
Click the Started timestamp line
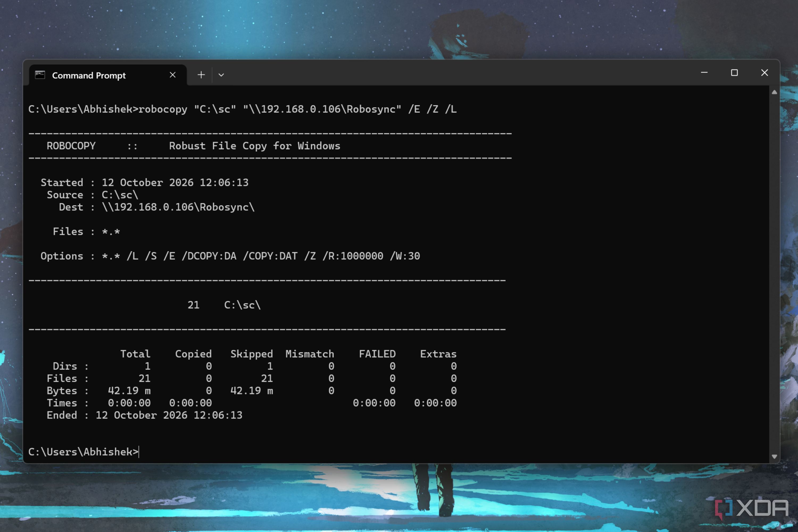144,182
